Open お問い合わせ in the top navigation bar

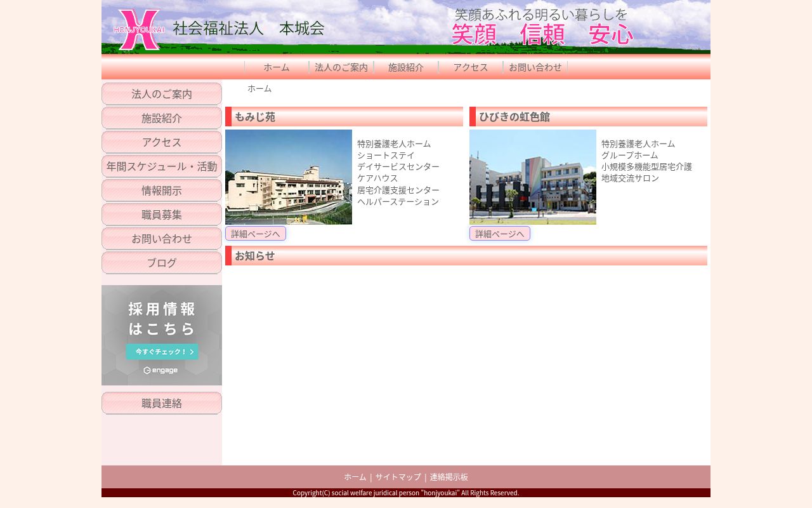(535, 67)
